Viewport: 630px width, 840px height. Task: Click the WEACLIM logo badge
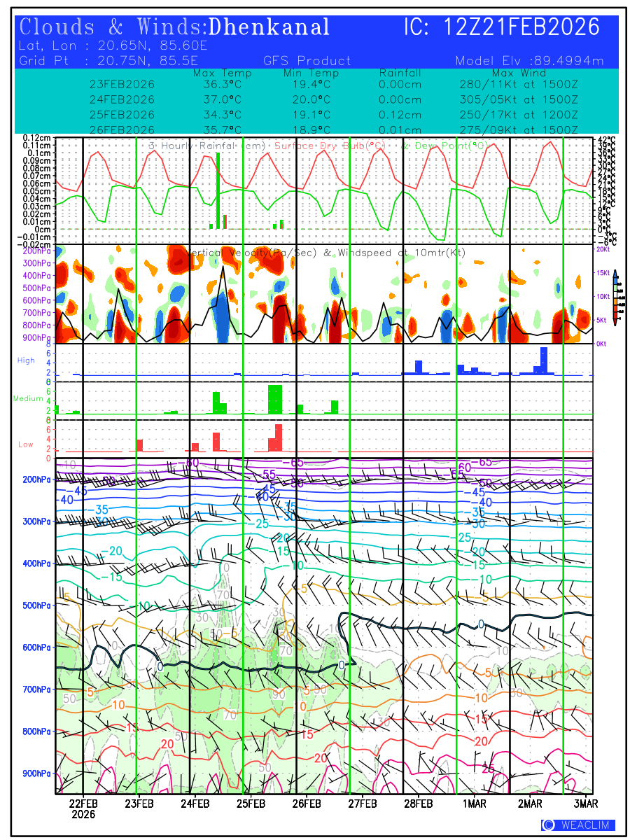tap(578, 825)
